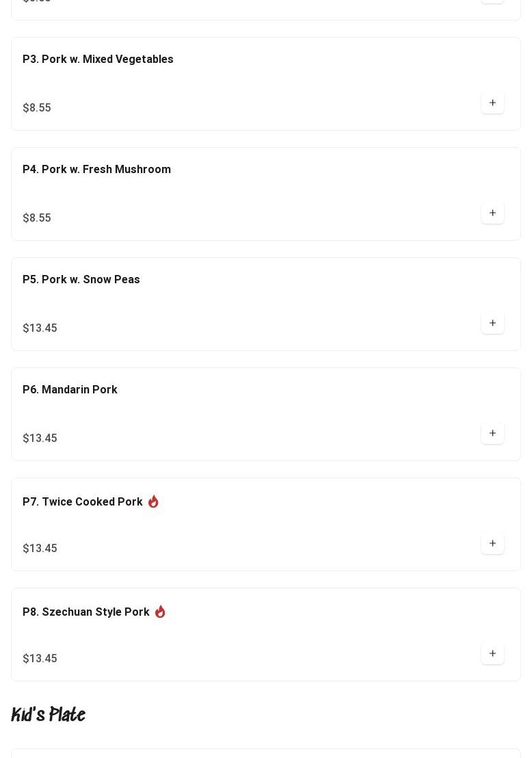Viewport: 532px width, 758px height.
Task: Add P6 Mandarin Pork using plus icon
Action: pyautogui.click(x=492, y=433)
